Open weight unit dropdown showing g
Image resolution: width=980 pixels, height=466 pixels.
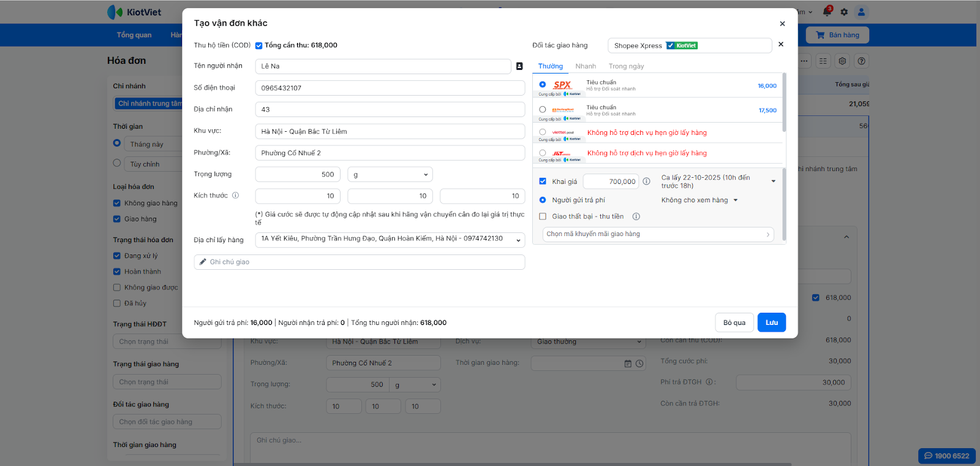coord(390,175)
